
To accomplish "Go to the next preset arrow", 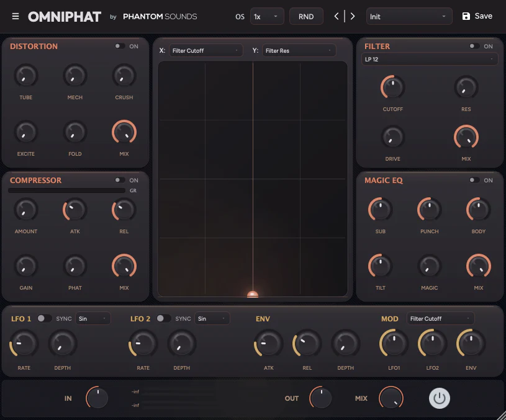I will (x=353, y=17).
